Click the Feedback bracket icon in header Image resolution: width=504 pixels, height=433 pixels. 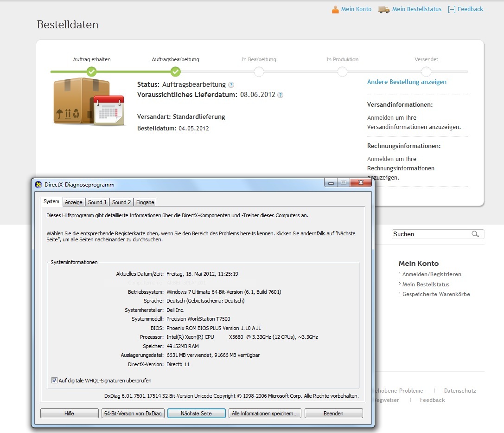[x=452, y=9]
